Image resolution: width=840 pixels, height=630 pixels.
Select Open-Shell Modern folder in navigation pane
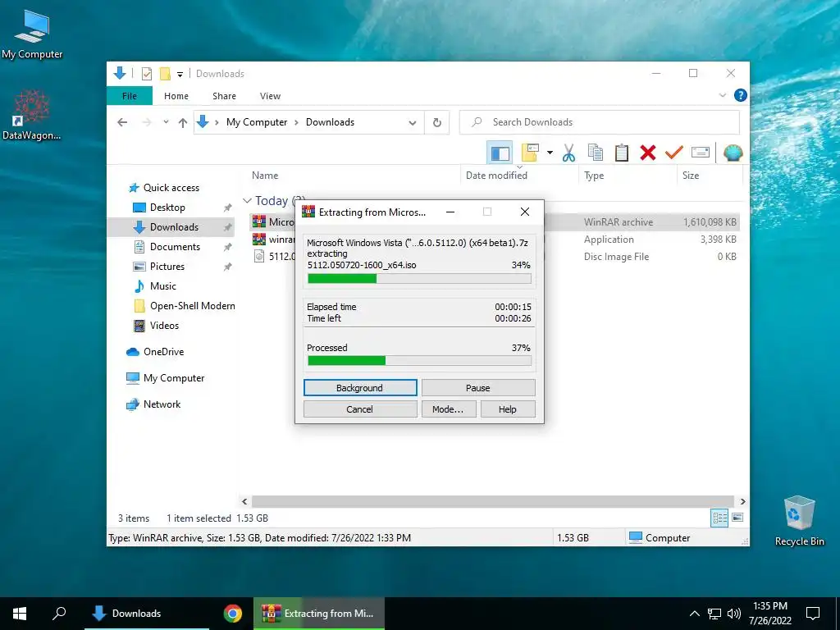(x=185, y=306)
